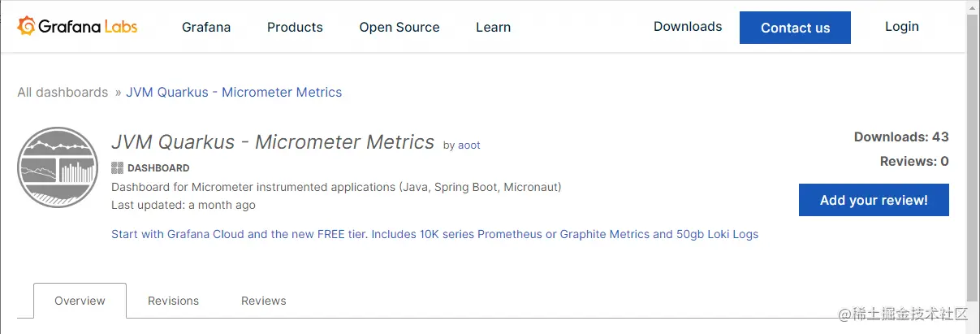
Task: Switch to the Reviews tab
Action: (264, 301)
